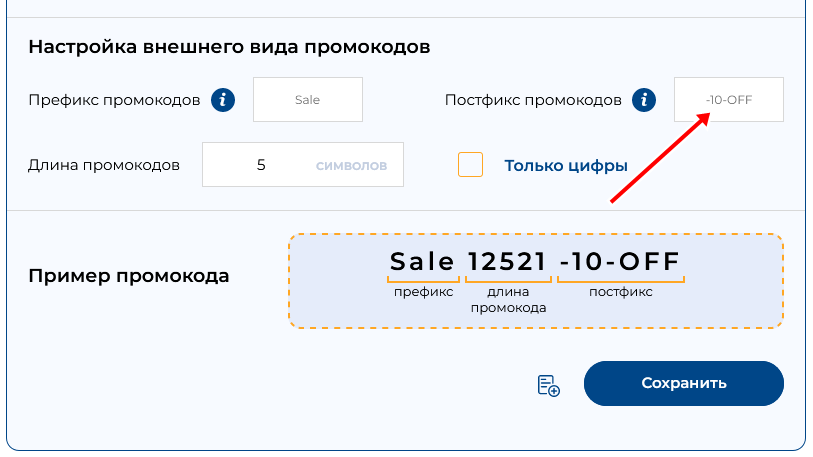Click the символов suffix in the length field
The height and width of the screenshot is (457, 813).
pos(351,165)
